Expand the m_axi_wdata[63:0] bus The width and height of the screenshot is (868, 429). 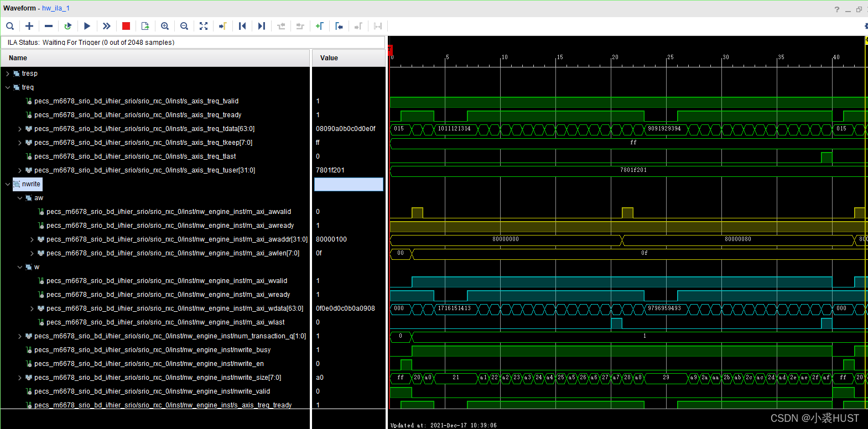click(32, 308)
